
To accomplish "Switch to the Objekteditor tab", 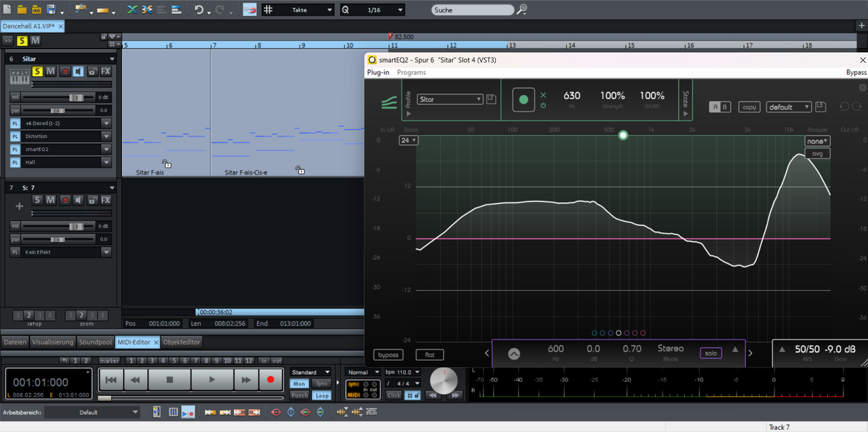I will pyautogui.click(x=182, y=342).
